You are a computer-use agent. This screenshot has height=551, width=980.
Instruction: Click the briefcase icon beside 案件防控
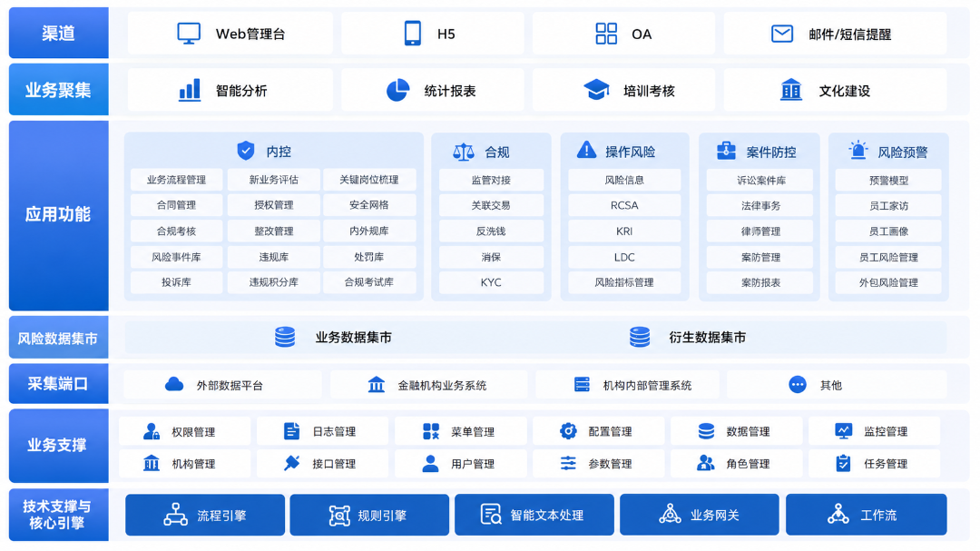[x=726, y=150]
